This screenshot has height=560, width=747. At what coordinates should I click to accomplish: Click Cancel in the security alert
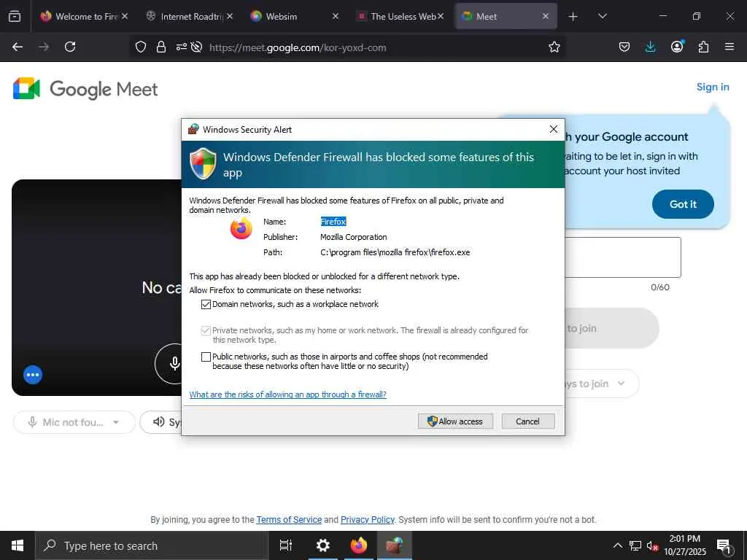528,421
